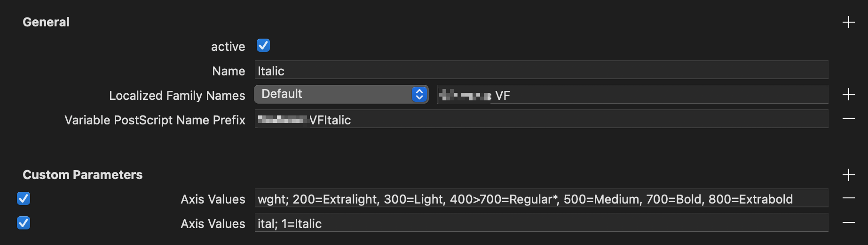Click the wght axis values text field
The width and height of the screenshot is (868, 245).
click(541, 198)
